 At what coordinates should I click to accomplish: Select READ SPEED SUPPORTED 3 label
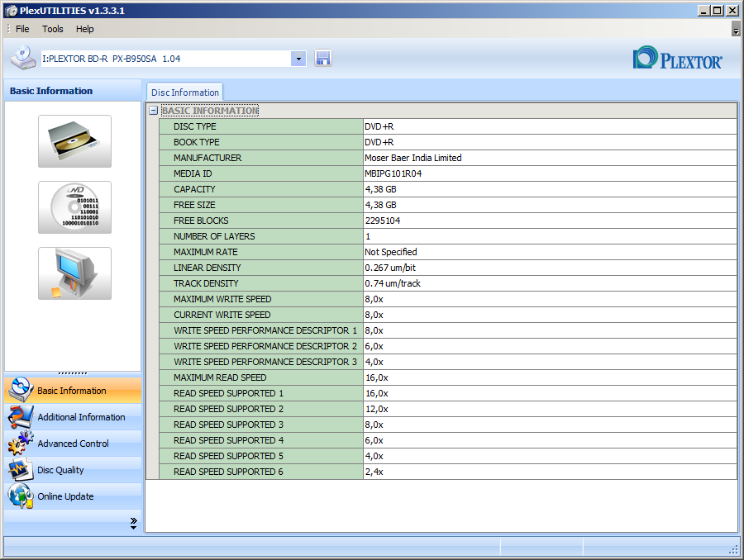pyautogui.click(x=261, y=424)
